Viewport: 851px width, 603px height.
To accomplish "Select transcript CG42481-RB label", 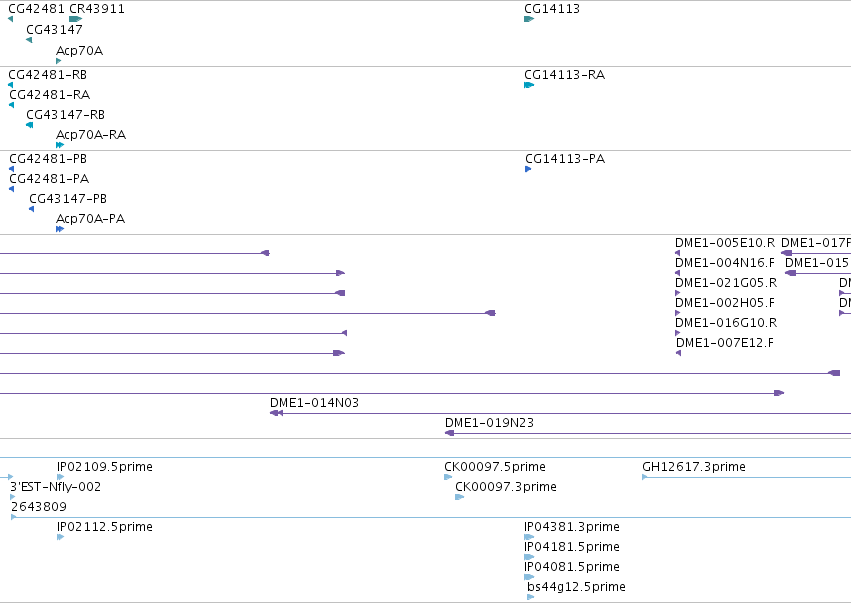I will click(x=48, y=74).
